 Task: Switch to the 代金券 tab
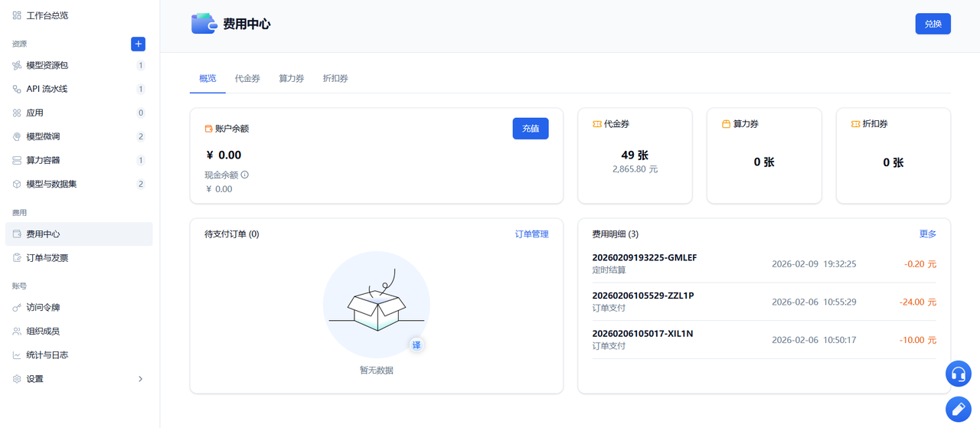(x=247, y=79)
